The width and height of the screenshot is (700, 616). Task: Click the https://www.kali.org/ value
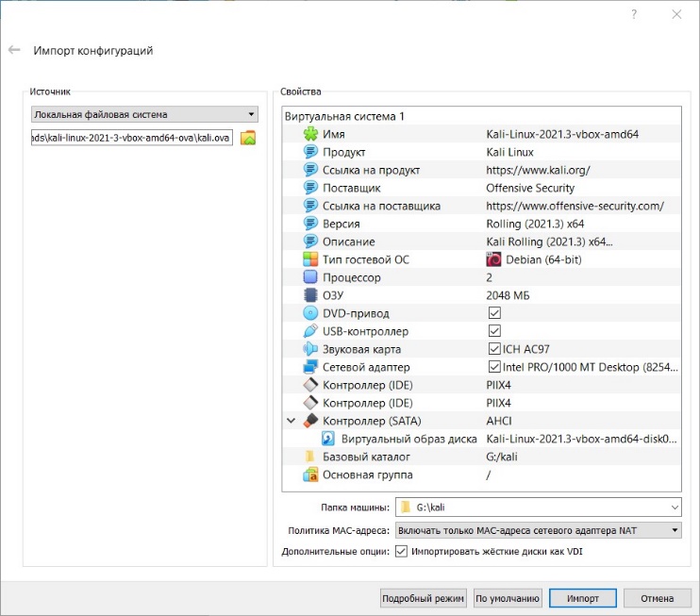pos(538,170)
